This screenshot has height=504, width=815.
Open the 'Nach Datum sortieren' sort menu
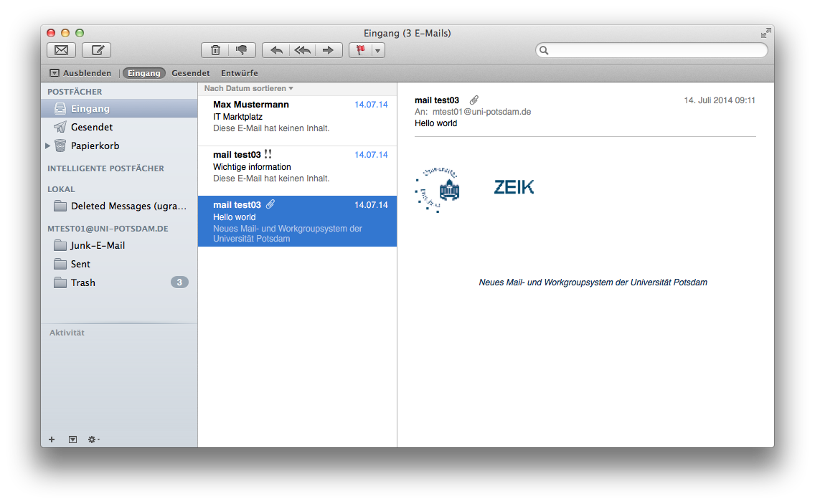click(x=249, y=88)
